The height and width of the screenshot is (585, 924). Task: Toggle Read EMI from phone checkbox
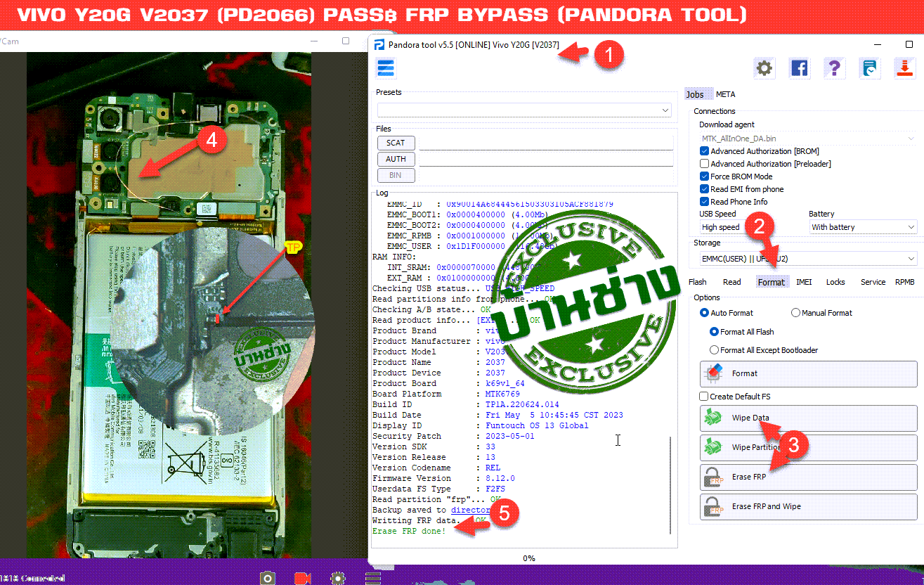point(705,189)
